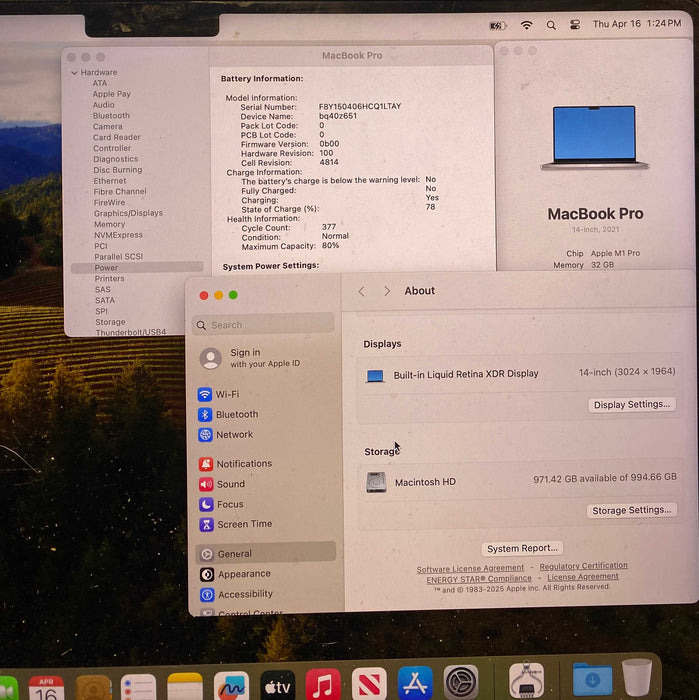Viewport: 699px width, 700px height.
Task: Open Screen Time hourglass icon
Action: pyautogui.click(x=206, y=524)
